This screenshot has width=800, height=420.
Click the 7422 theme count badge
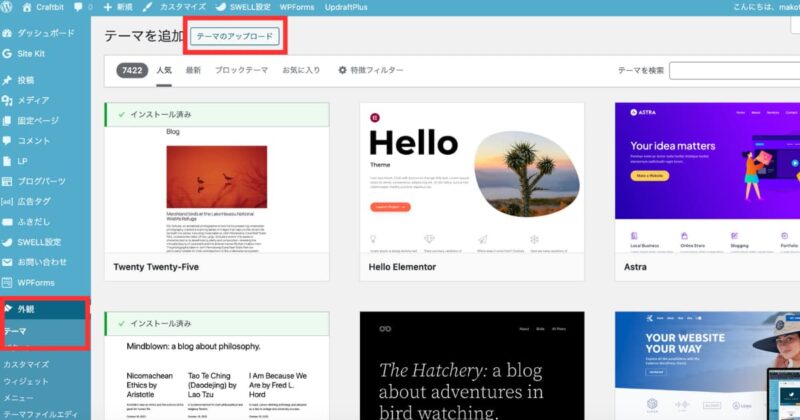132,70
